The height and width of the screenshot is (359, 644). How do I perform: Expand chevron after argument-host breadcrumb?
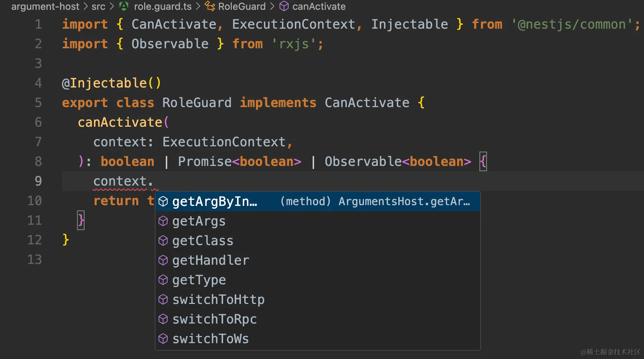86,6
